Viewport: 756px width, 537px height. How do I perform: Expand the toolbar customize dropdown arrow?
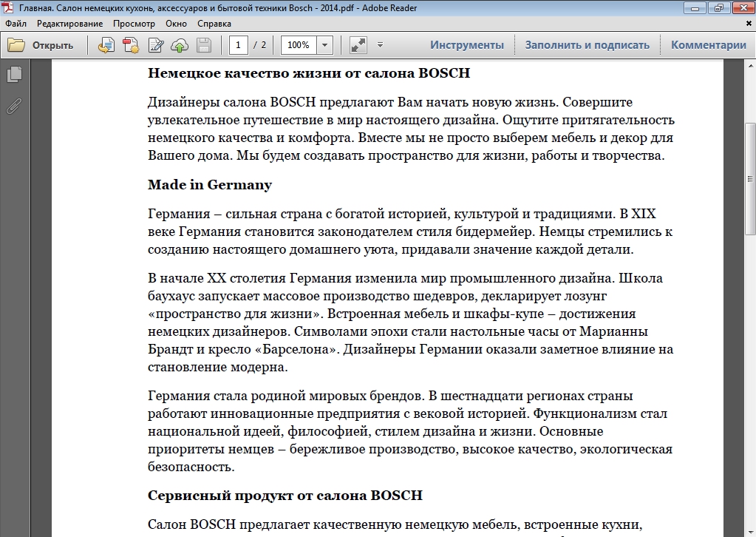tap(380, 45)
